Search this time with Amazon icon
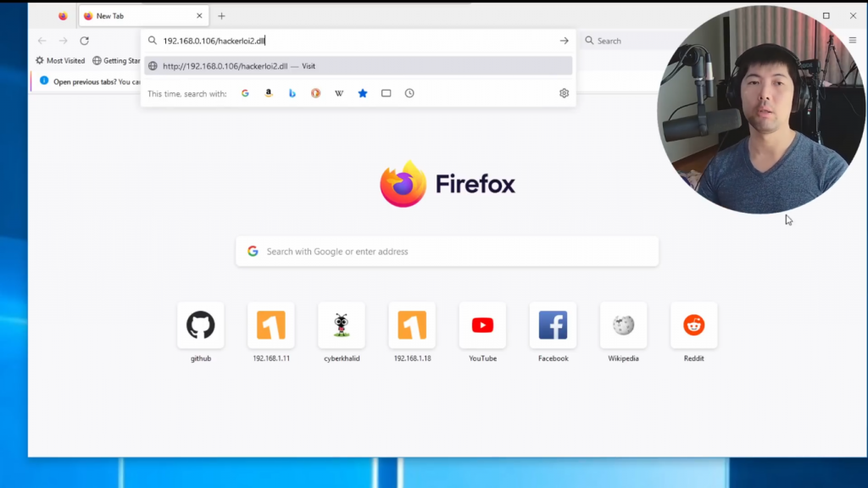Screen dimensions: 868x488 click(269, 93)
